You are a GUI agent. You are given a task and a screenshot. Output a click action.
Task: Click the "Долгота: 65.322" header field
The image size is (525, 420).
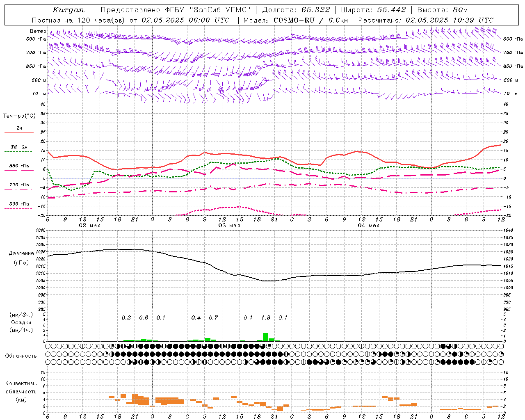pyautogui.click(x=296, y=10)
